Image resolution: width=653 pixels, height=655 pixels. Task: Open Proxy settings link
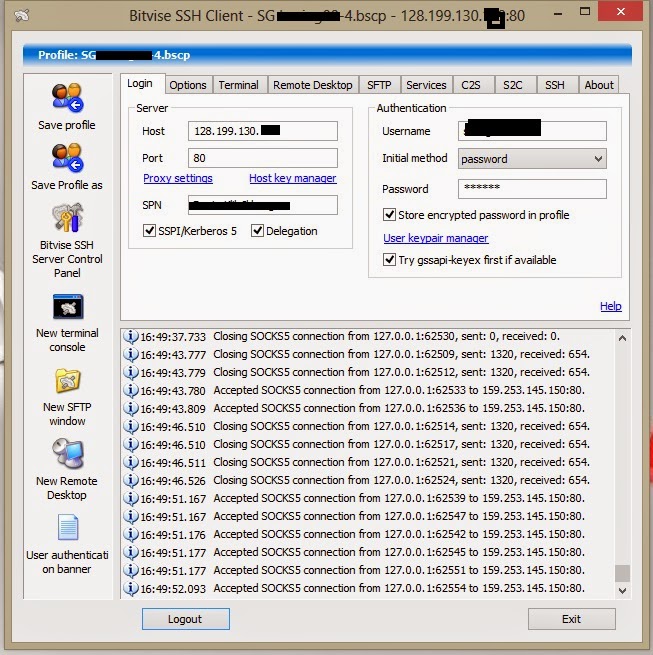coord(178,178)
